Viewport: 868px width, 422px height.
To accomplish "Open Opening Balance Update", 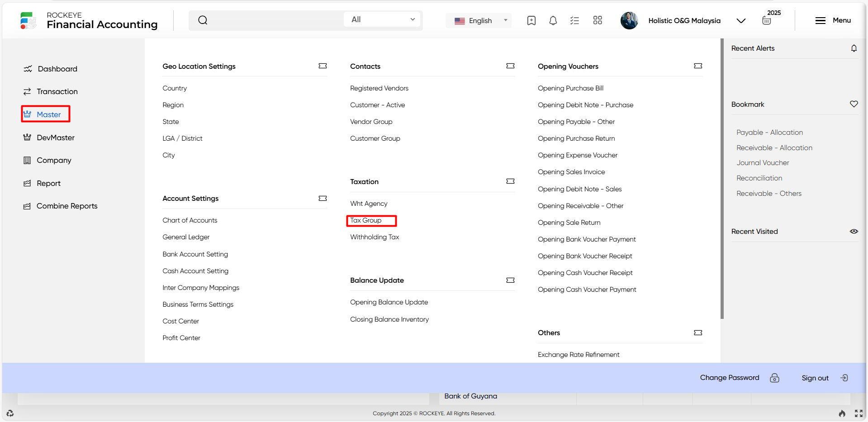I will [x=389, y=302].
